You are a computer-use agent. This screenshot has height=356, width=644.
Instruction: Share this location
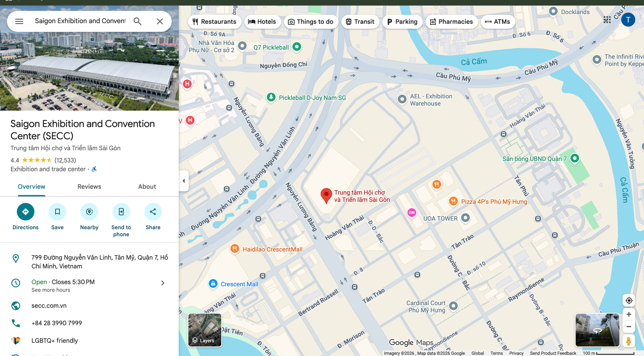[x=153, y=212]
